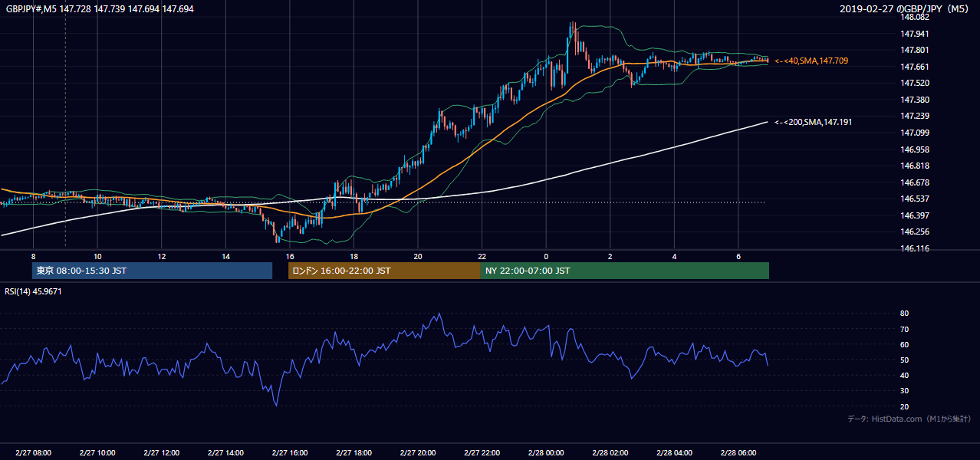Click hour label 12 under price chart
Screen dimensions: 980x460
point(162,256)
